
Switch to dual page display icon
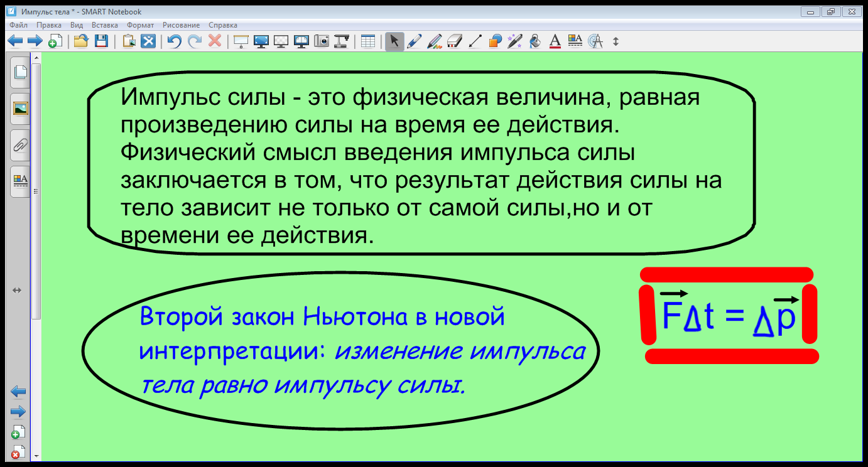tap(301, 41)
